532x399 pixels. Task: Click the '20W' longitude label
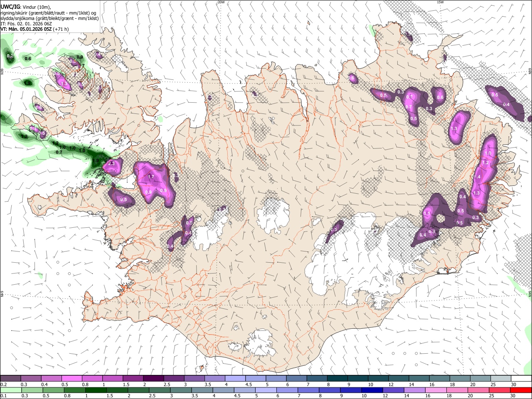[221, 2]
